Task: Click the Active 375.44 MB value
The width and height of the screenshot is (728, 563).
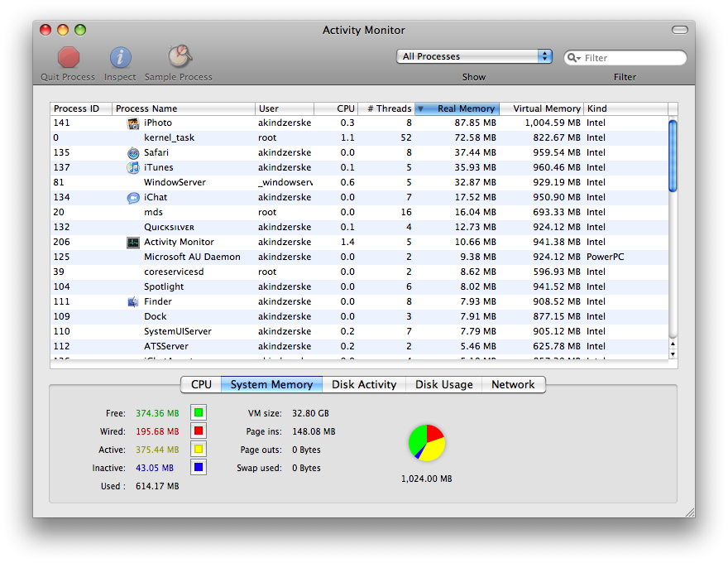Action: coord(157,450)
